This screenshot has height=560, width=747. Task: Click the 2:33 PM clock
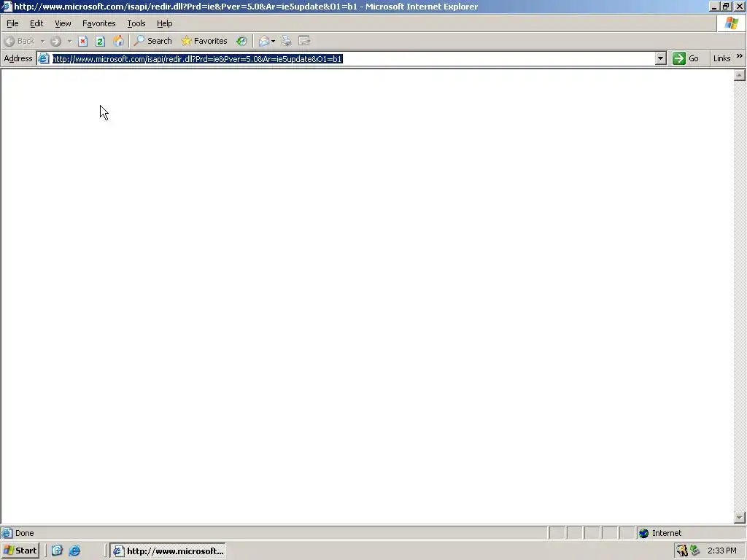721,551
